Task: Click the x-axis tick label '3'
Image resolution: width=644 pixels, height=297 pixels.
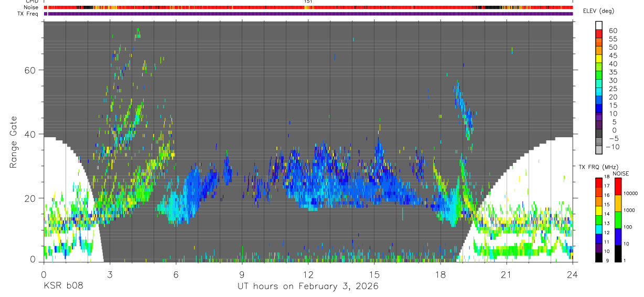Action: [x=110, y=274]
